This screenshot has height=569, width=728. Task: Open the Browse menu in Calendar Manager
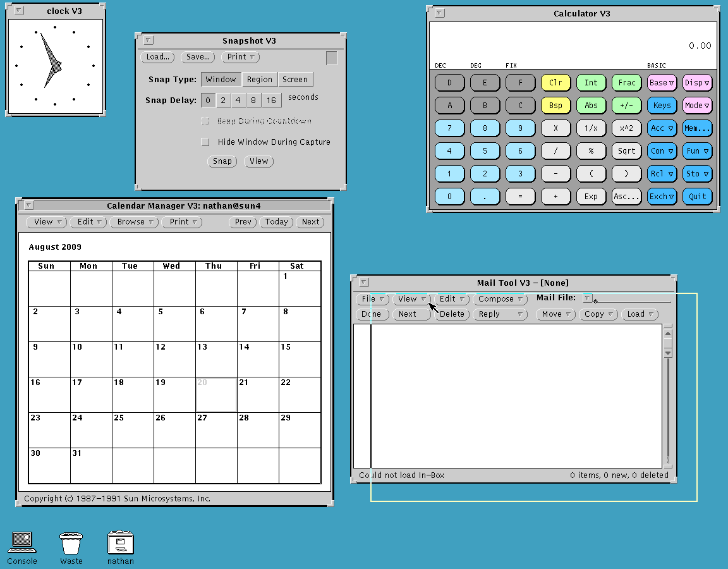pyautogui.click(x=134, y=222)
